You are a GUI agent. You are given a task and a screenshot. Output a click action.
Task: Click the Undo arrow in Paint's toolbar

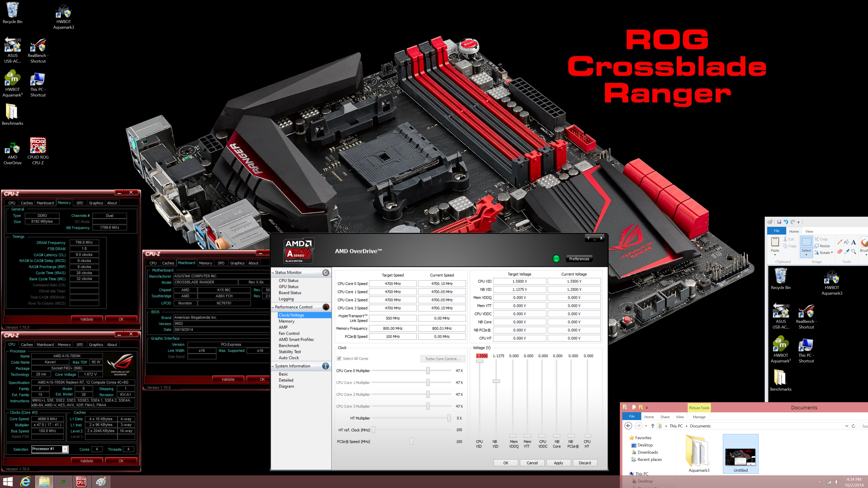click(786, 222)
